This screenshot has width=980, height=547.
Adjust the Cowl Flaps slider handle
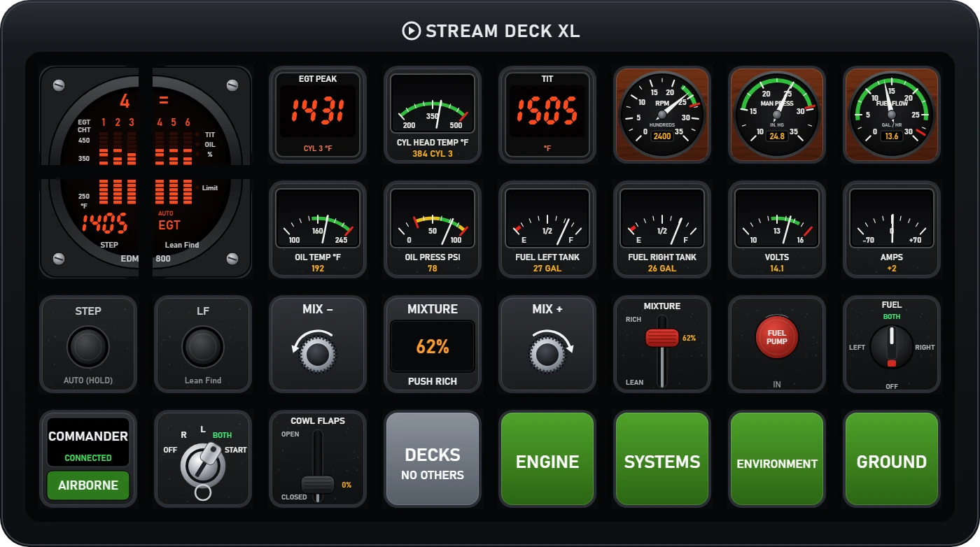coord(318,484)
